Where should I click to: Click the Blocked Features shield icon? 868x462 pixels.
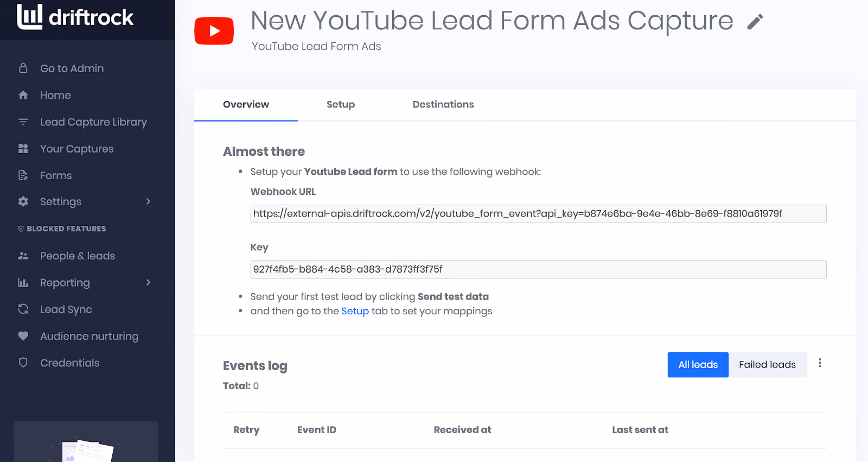pos(21,229)
